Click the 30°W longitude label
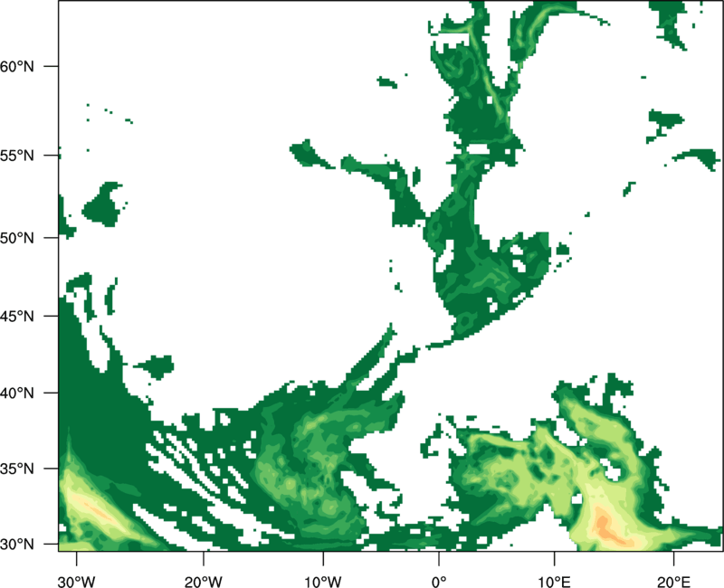This screenshot has width=724, height=588. [x=77, y=582]
